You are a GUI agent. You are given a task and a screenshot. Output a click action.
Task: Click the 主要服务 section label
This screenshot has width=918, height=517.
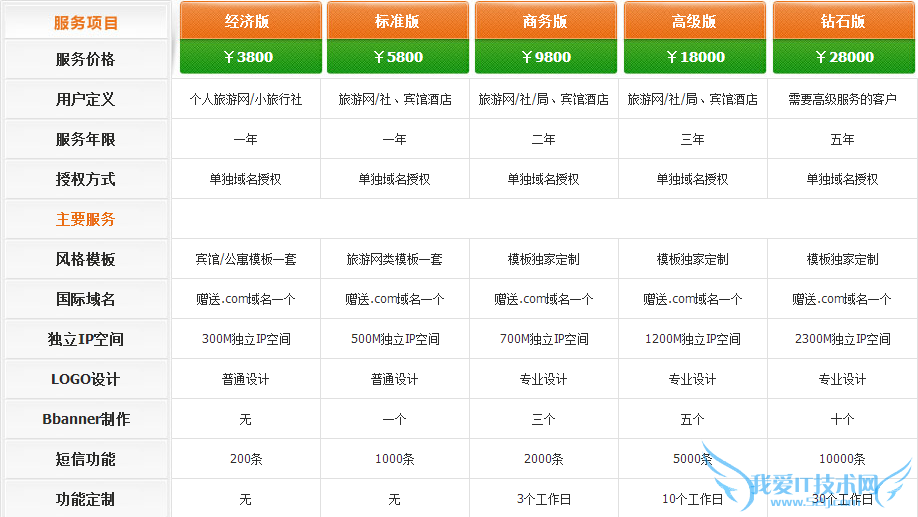tap(86, 220)
